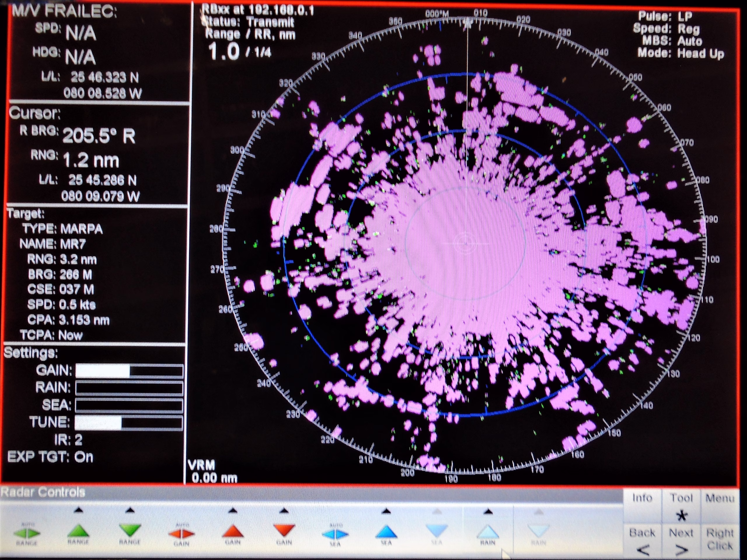Screen dimensions: 747x560
Task: Click the CPA: 3.153 nm row
Action: 69,320
